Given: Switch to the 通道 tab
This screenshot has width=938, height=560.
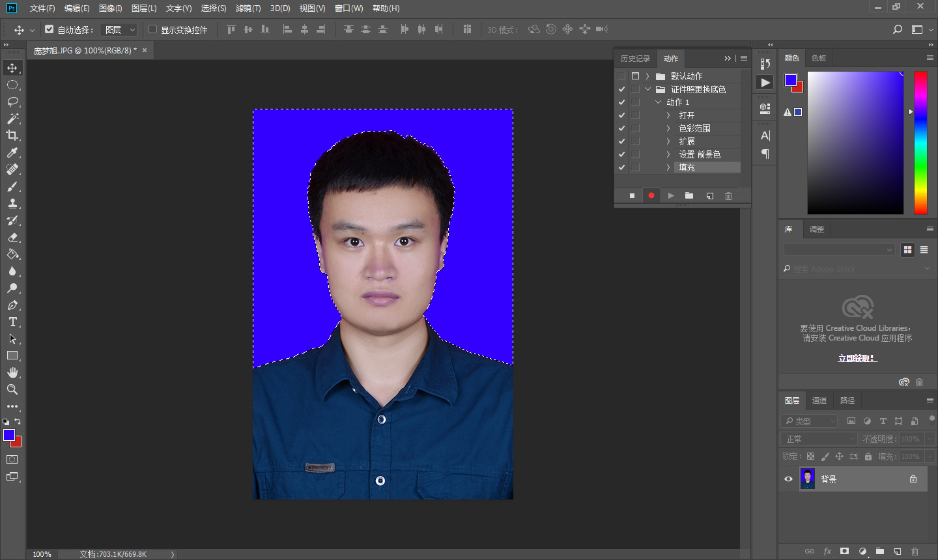Looking at the screenshot, I should (819, 400).
